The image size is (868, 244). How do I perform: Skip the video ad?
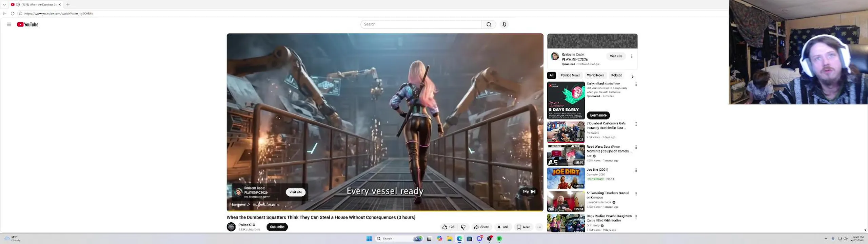[529, 191]
